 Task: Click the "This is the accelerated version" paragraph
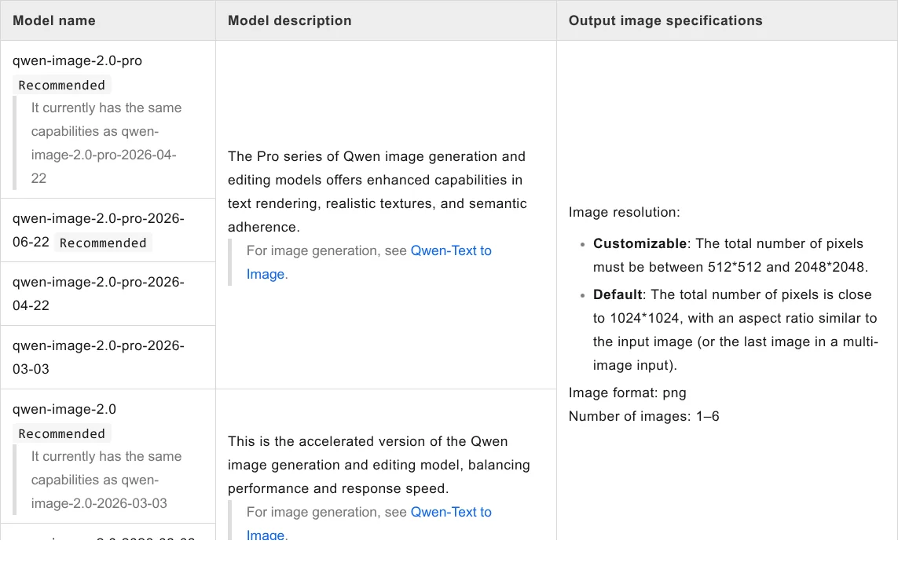point(379,465)
